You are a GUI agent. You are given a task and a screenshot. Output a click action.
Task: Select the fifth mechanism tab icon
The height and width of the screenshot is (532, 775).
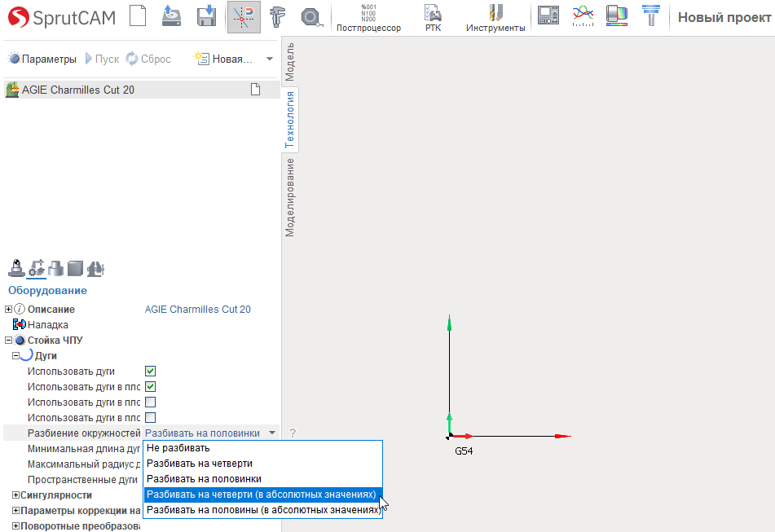coord(95,268)
